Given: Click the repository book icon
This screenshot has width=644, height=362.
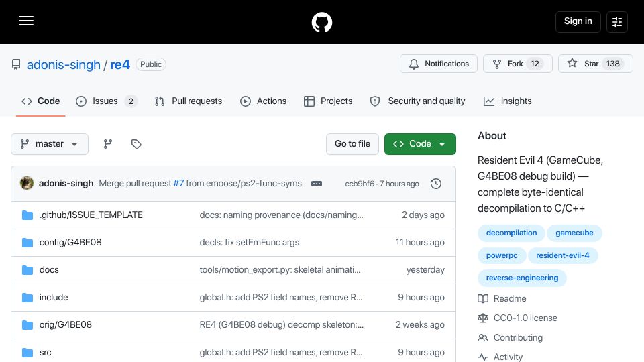Looking at the screenshot, I should click(16, 64).
